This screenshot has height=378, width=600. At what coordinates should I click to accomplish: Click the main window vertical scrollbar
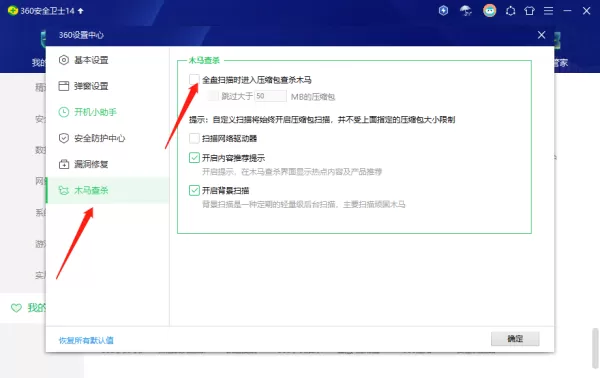tap(595, 347)
